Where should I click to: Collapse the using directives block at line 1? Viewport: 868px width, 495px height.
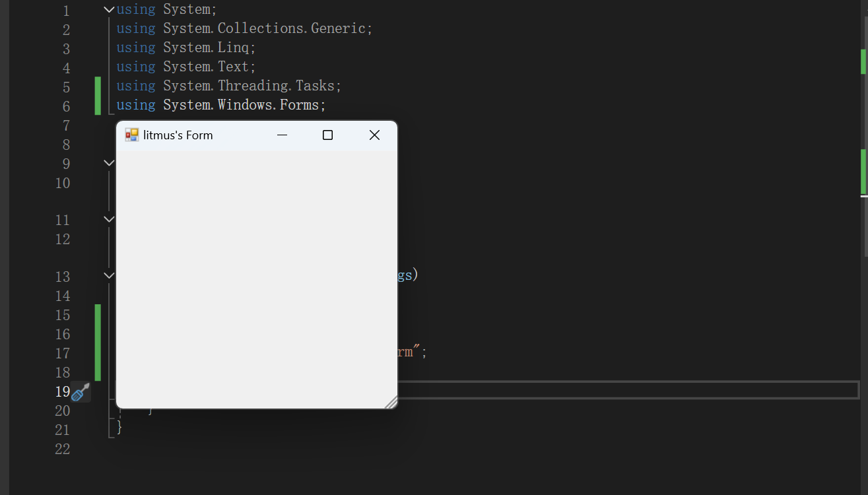[x=109, y=10]
